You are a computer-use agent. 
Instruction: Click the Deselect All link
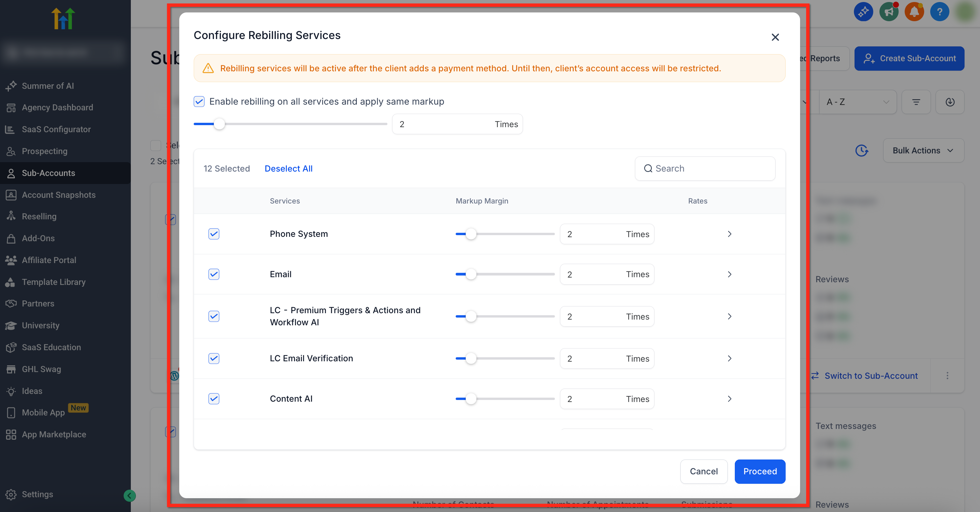tap(288, 169)
